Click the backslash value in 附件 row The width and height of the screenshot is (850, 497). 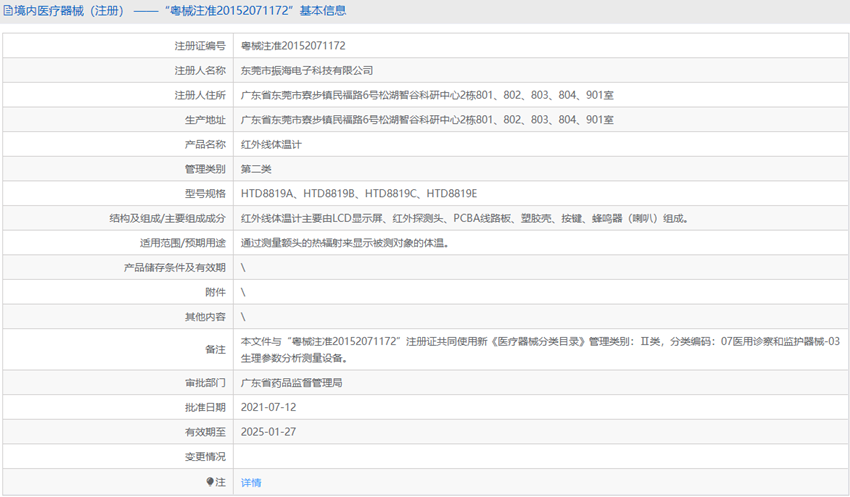[243, 292]
